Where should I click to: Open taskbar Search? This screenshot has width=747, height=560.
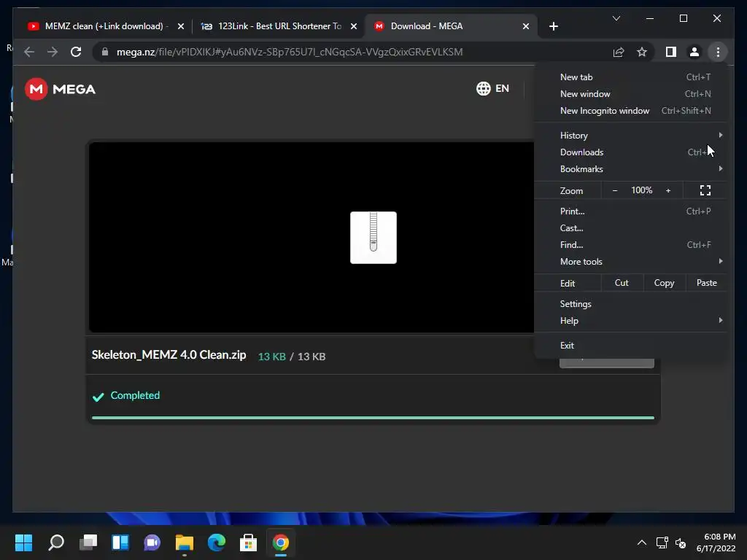tap(56, 542)
